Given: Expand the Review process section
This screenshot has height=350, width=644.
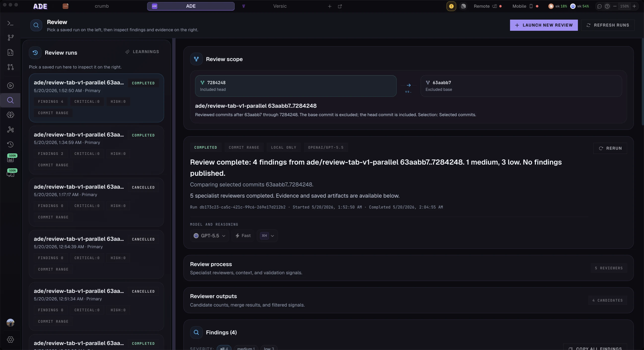Looking at the screenshot, I should pos(408,268).
